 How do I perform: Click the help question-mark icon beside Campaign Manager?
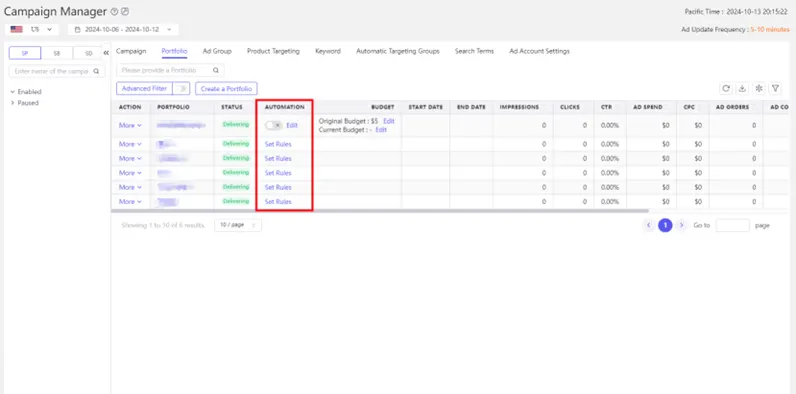coord(114,12)
